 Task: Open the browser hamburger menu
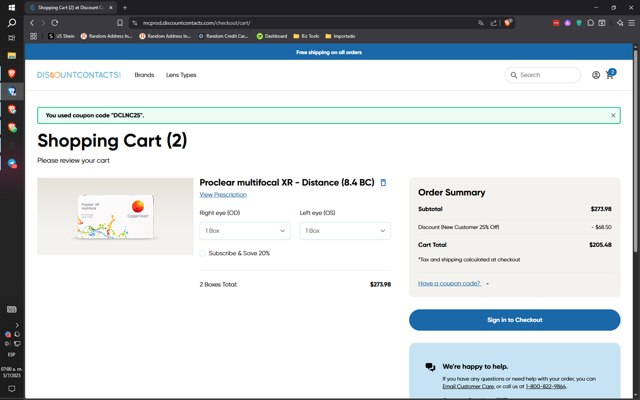(x=631, y=23)
